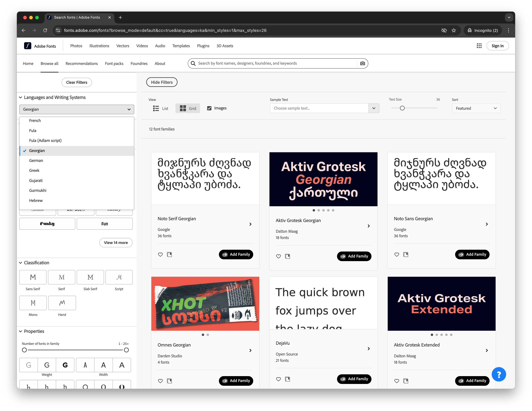Image resolution: width=532 pixels, height=411 pixels.
Task: Expand the sample text dropdown arrow
Action: pos(374,108)
